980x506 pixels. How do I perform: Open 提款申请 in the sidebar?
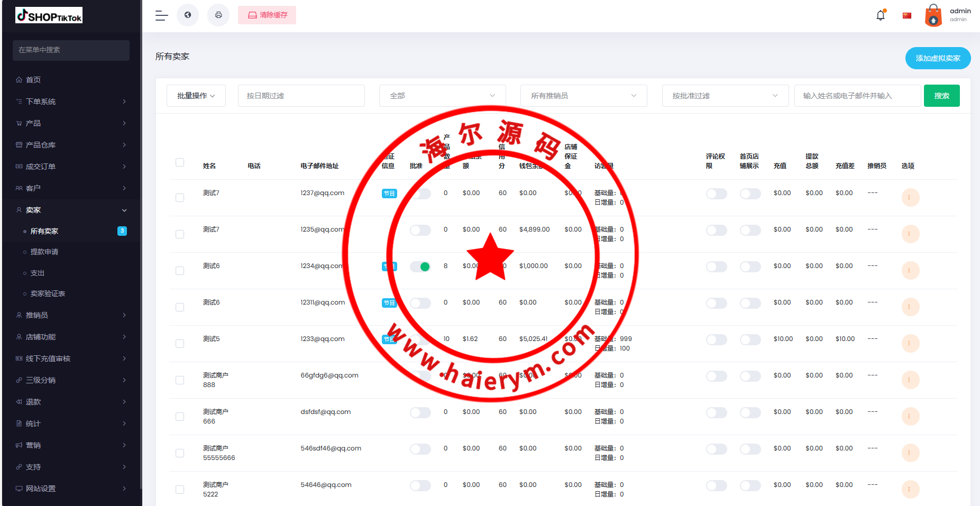(x=44, y=252)
